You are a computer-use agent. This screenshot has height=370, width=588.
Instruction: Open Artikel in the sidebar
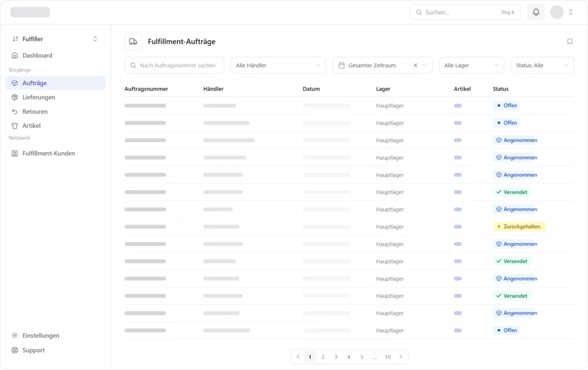(55, 126)
